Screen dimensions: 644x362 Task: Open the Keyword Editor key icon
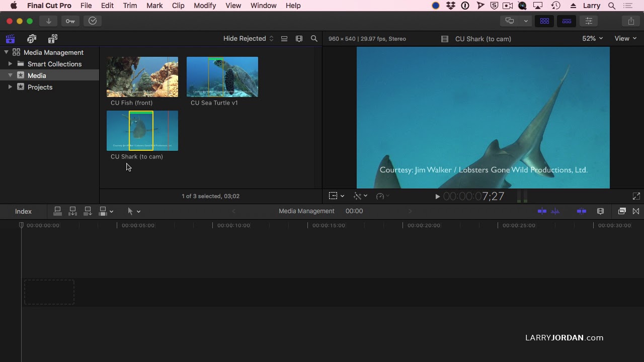[70, 21]
